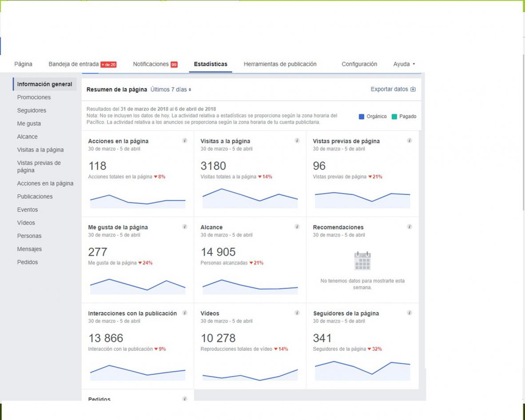Click the Interacciones con la publicación chart
Image resolution: width=525 pixels, height=420 pixels.
[138, 373]
